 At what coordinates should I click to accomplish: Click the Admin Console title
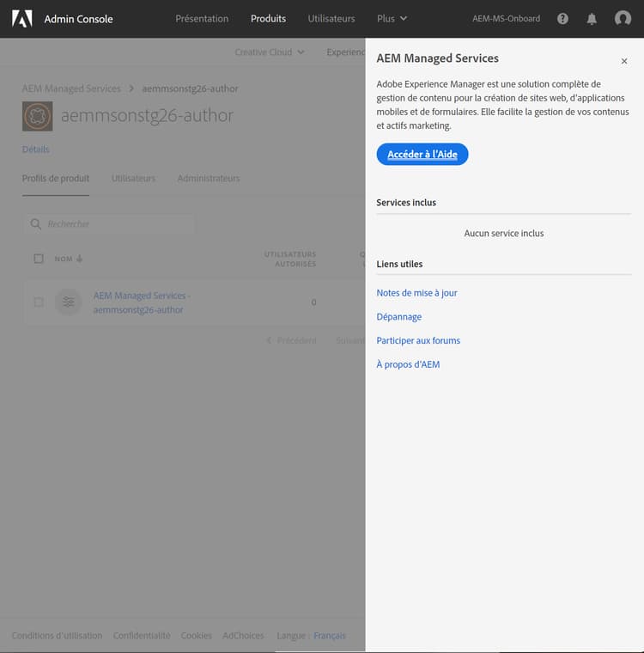pyautogui.click(x=78, y=19)
